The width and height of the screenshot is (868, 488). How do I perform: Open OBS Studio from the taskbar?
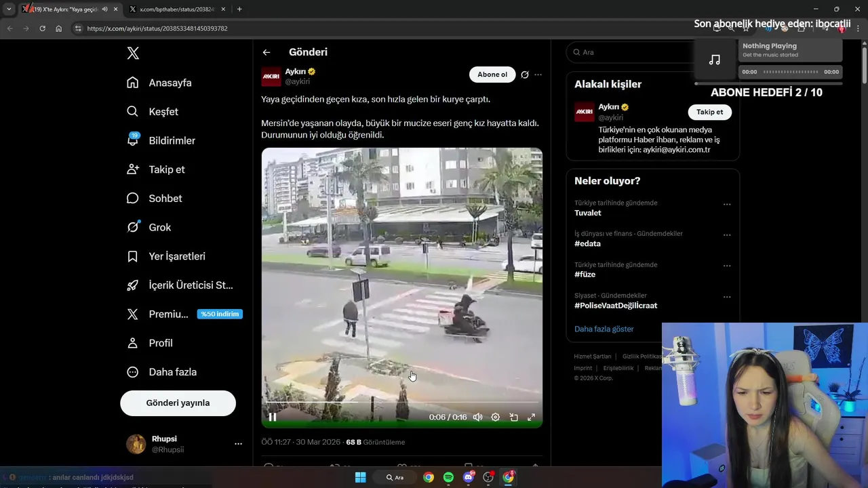click(488, 477)
